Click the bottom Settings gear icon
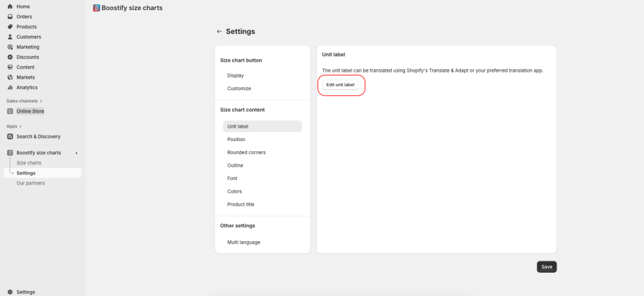Viewport: 644px width, 296px height. (x=10, y=292)
